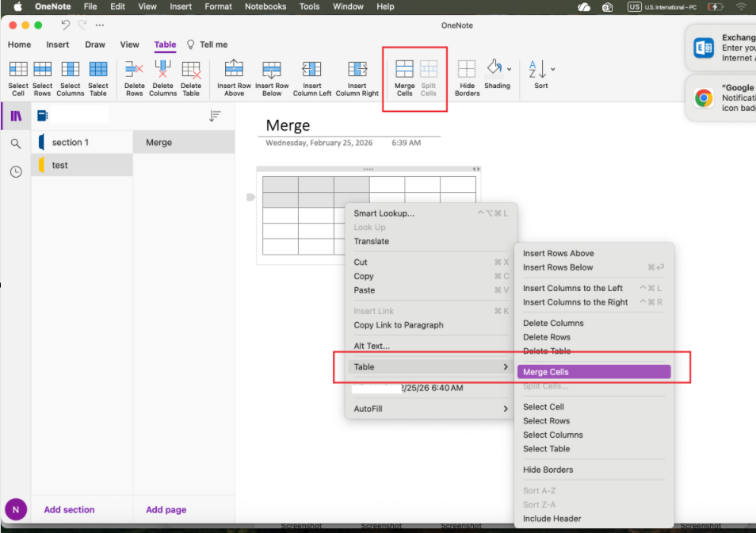Choose Insert Columns to the Left
Screen dimensions: 756x533
pos(594,289)
